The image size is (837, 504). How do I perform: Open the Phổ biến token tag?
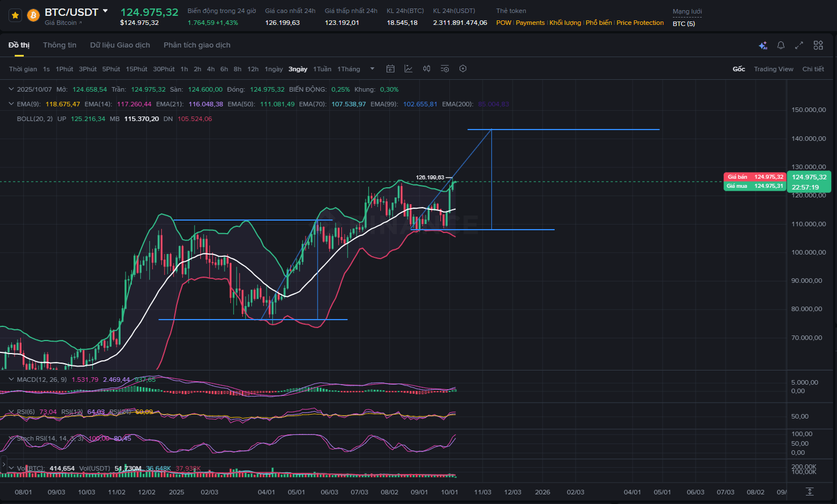click(599, 23)
